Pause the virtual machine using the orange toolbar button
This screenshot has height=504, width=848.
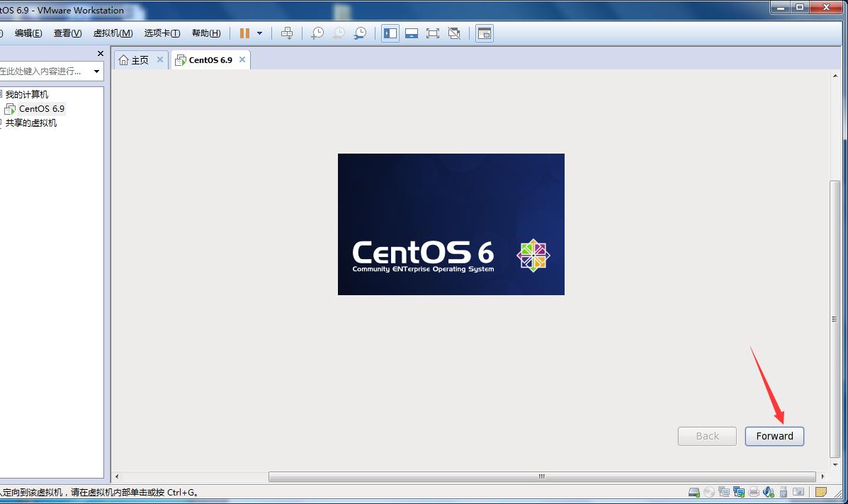244,33
